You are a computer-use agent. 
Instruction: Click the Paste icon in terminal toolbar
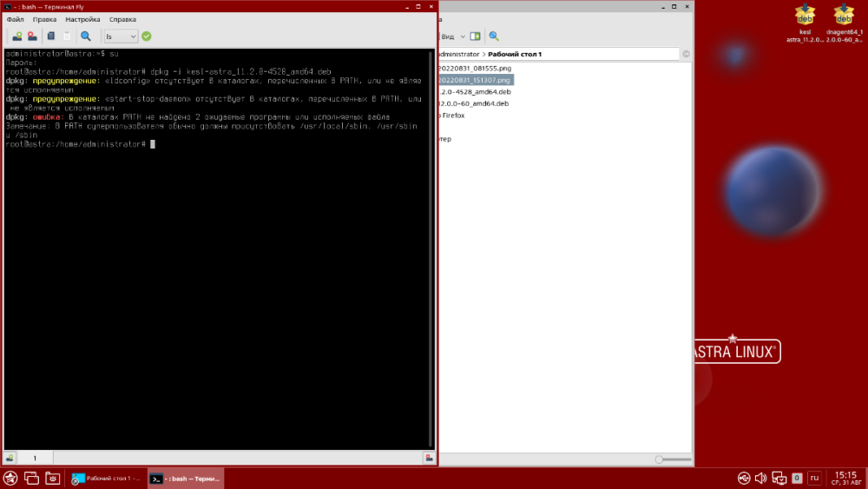point(67,36)
